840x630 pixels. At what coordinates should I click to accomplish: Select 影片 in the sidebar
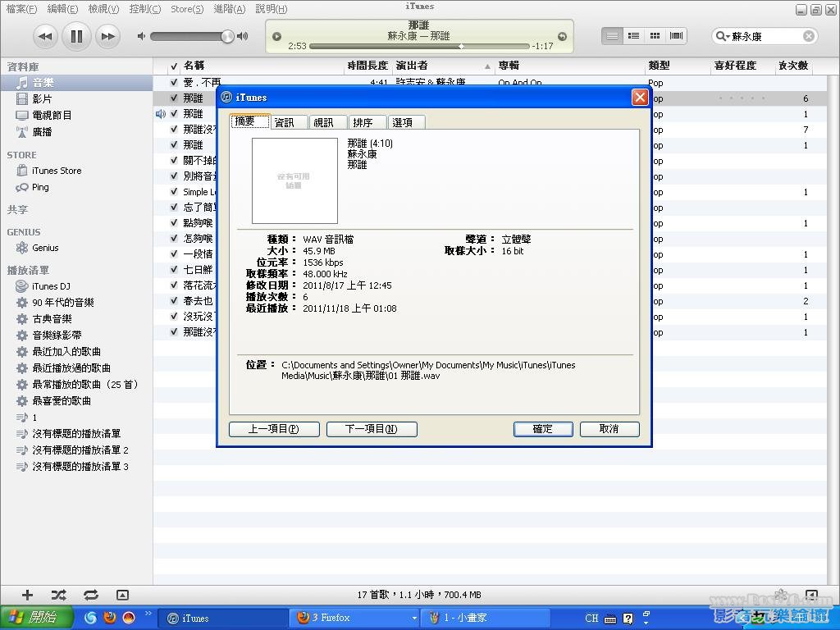[x=76, y=99]
